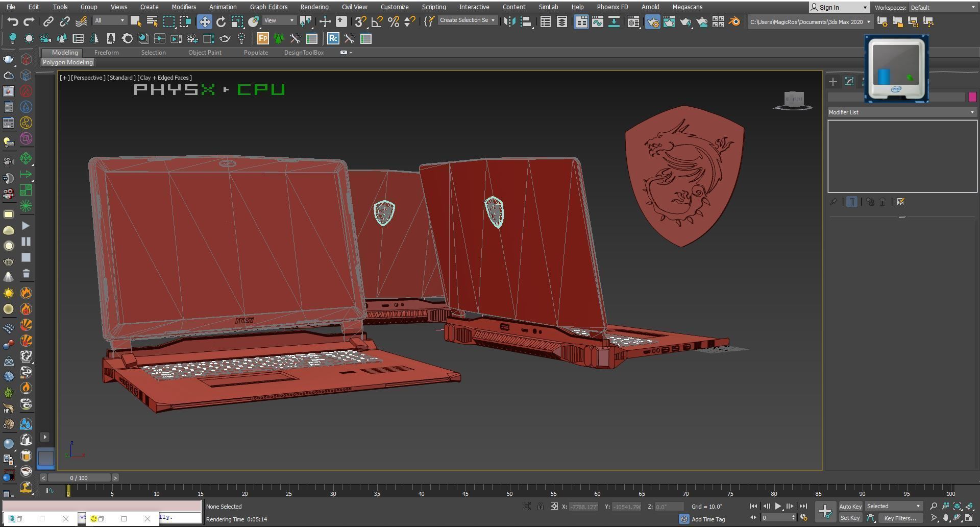Activate the Select and Rotate tool

[x=221, y=21]
